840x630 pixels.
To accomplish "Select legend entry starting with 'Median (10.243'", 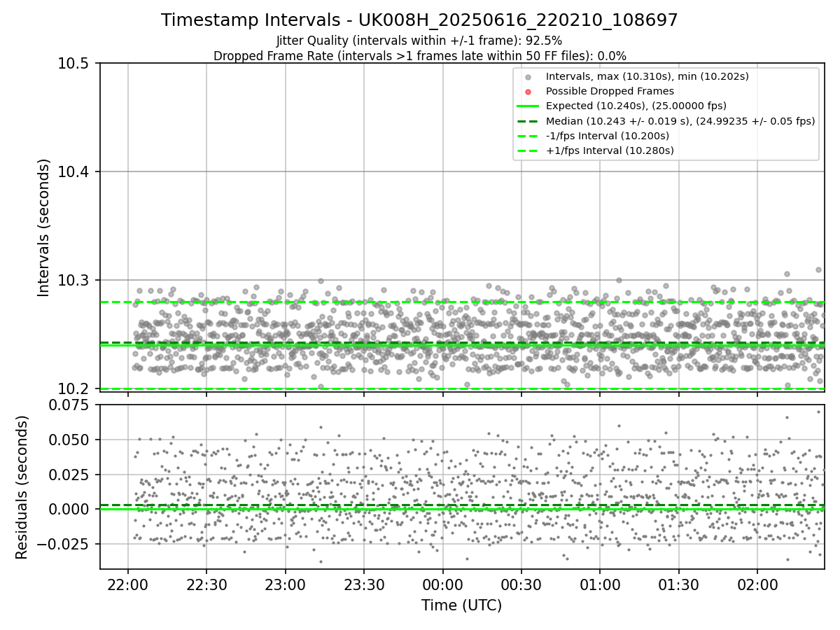I will point(680,121).
